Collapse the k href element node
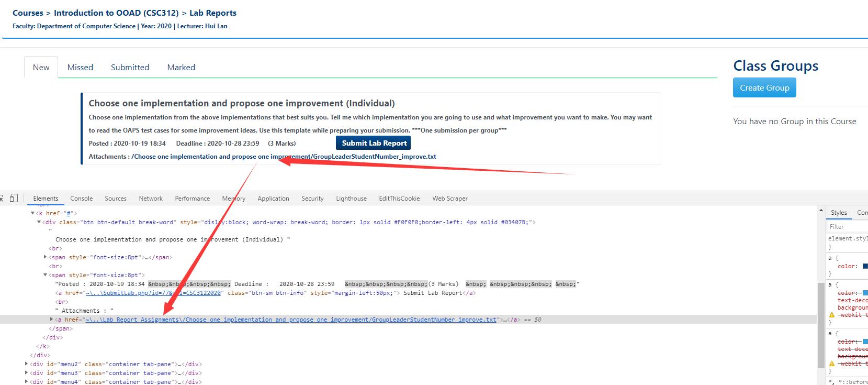The height and width of the screenshot is (385, 868). [32, 213]
